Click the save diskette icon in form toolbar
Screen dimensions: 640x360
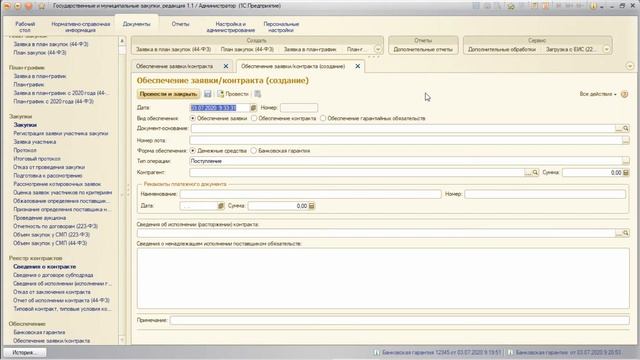(208, 94)
